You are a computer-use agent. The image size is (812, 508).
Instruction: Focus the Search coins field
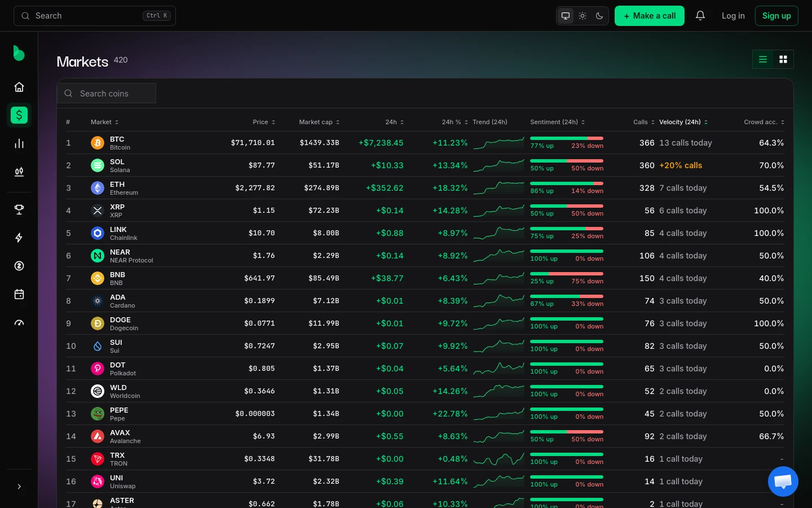107,93
